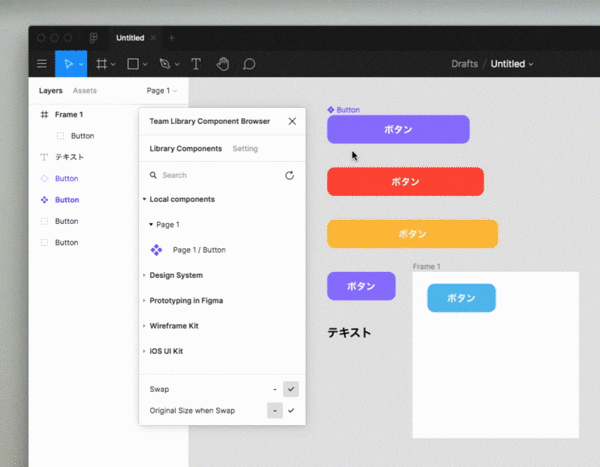Select the Comment tool
This screenshot has height=467, width=600.
coord(249,64)
